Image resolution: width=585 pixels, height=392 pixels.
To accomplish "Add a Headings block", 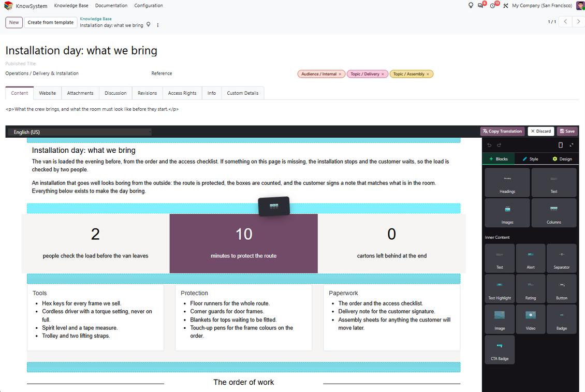I will tap(507, 182).
